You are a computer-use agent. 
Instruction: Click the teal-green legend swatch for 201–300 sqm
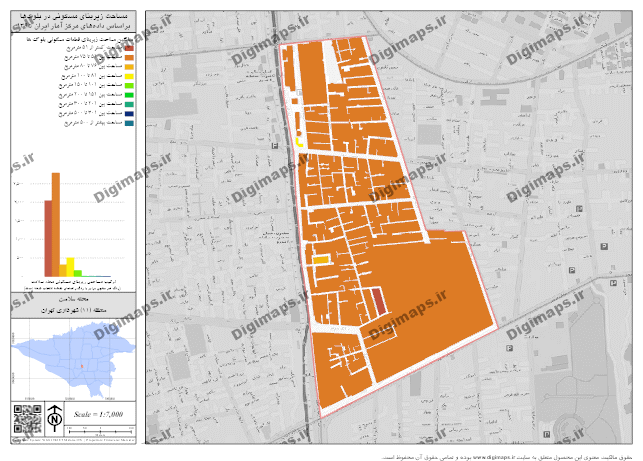point(129,105)
